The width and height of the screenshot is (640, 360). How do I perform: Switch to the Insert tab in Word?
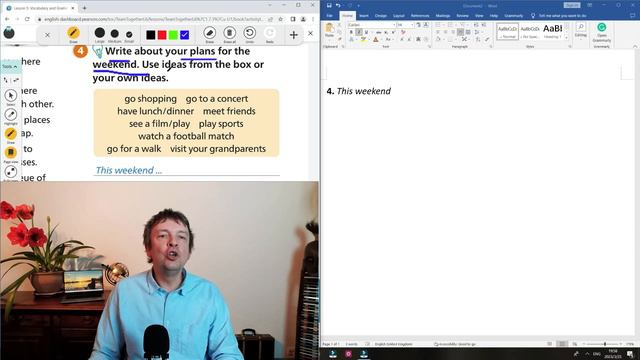pos(363,16)
